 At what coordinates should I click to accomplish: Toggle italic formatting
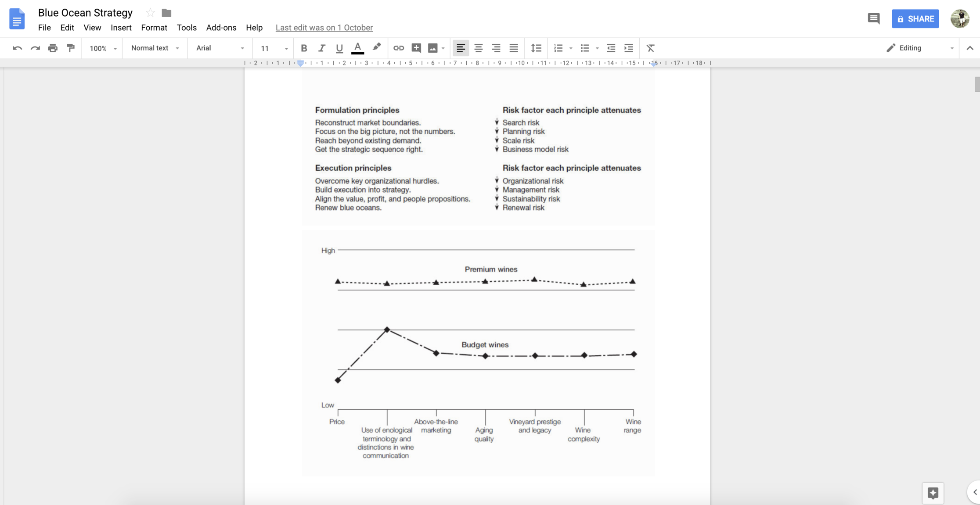pyautogui.click(x=321, y=48)
